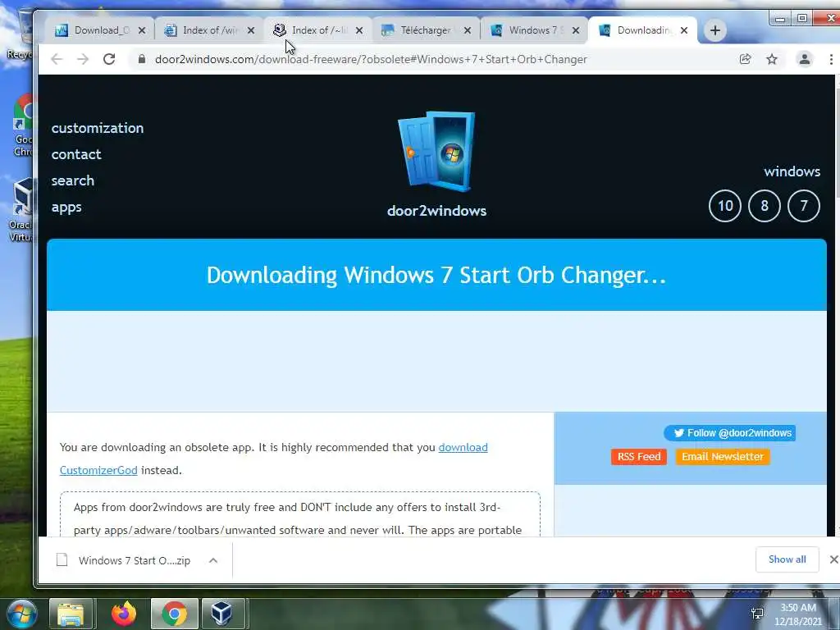Image resolution: width=840 pixels, height=630 pixels.
Task: Open VirtualBox from taskbar
Action: [x=221, y=614]
